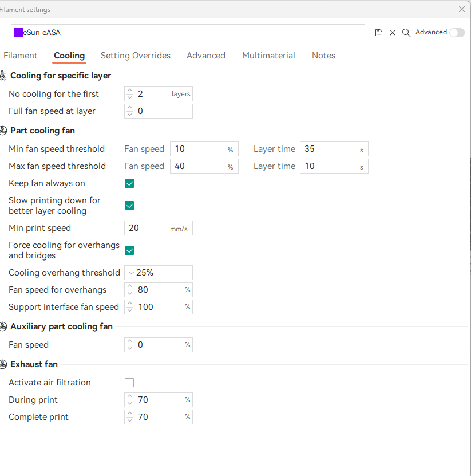Switch to the Setting Overrides tab
This screenshot has height=476, width=471.
[136, 56]
